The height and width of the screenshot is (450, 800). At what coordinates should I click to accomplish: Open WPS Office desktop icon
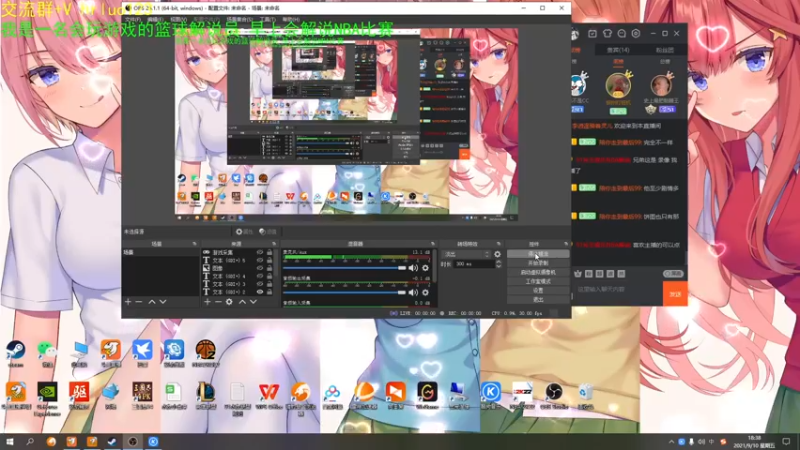[x=269, y=395]
